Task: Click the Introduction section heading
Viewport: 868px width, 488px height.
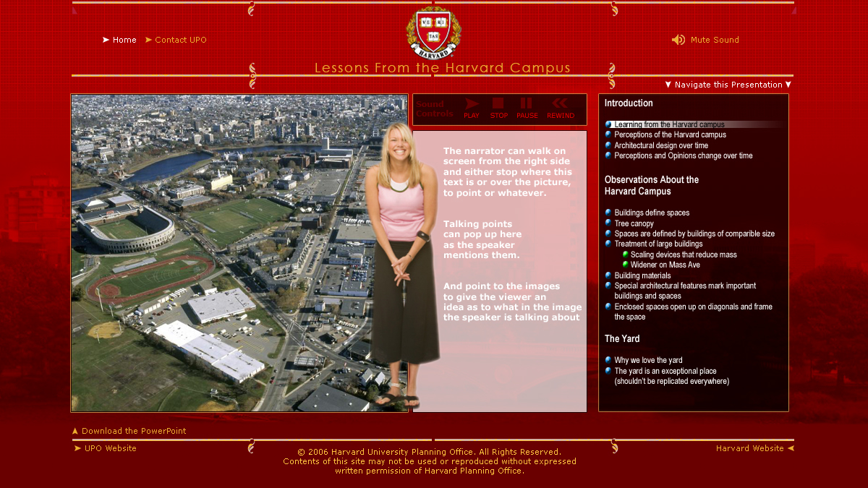Action: click(629, 103)
